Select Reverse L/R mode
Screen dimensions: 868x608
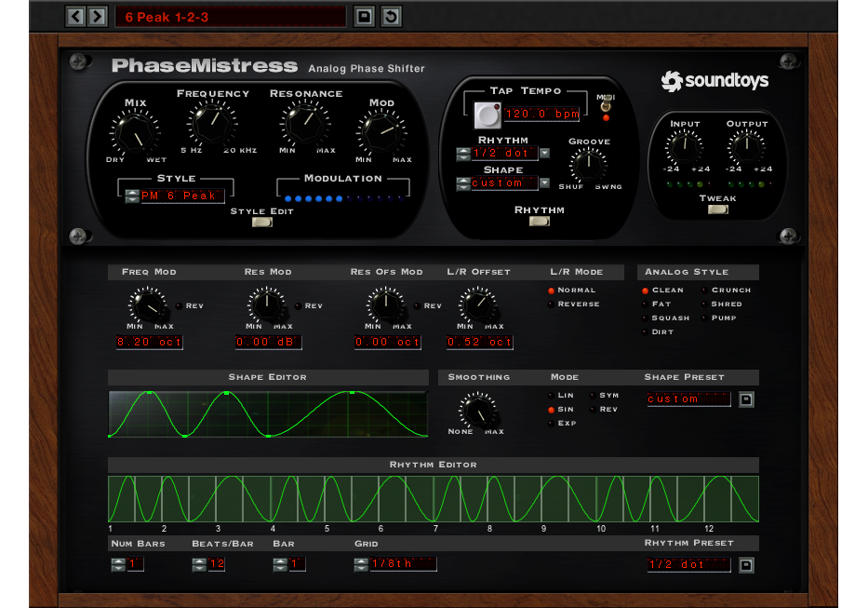pyautogui.click(x=552, y=304)
